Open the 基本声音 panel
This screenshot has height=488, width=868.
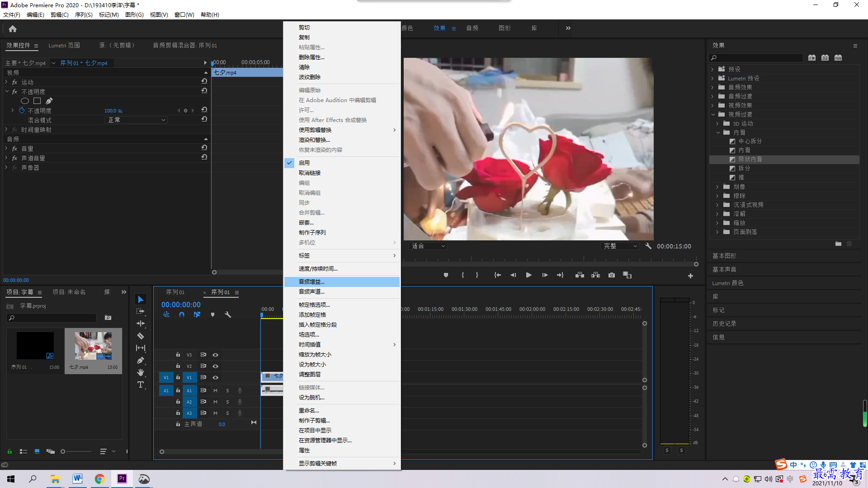(724, 269)
